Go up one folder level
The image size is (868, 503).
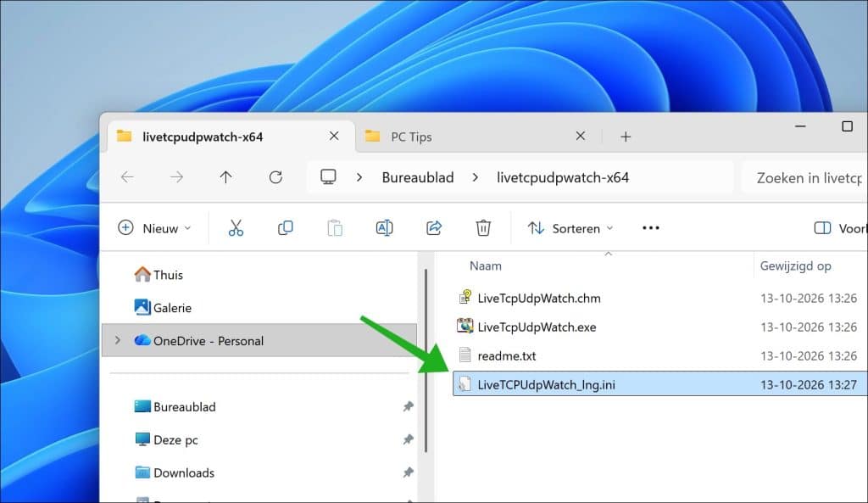225,177
